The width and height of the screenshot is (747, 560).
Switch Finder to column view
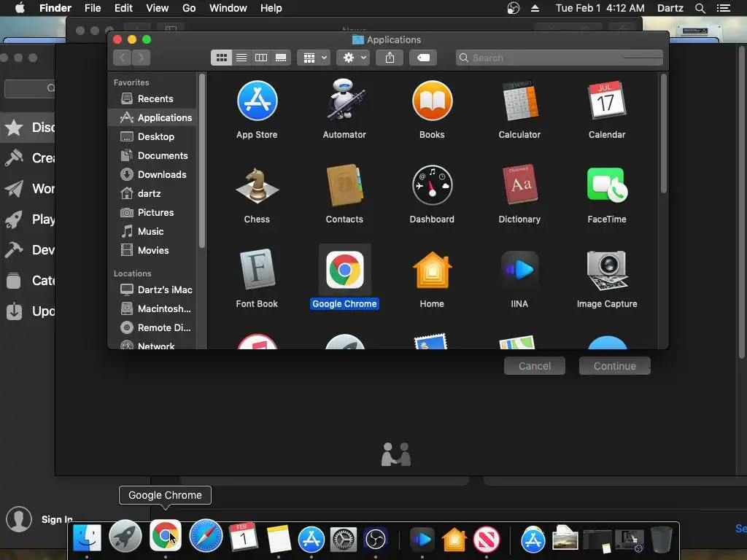(261, 58)
